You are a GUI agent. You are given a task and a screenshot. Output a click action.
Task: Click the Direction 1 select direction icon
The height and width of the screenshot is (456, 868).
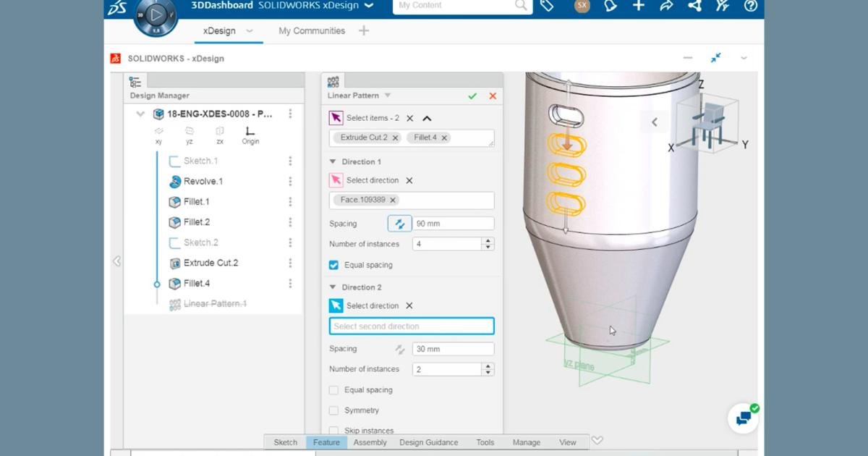pos(335,180)
